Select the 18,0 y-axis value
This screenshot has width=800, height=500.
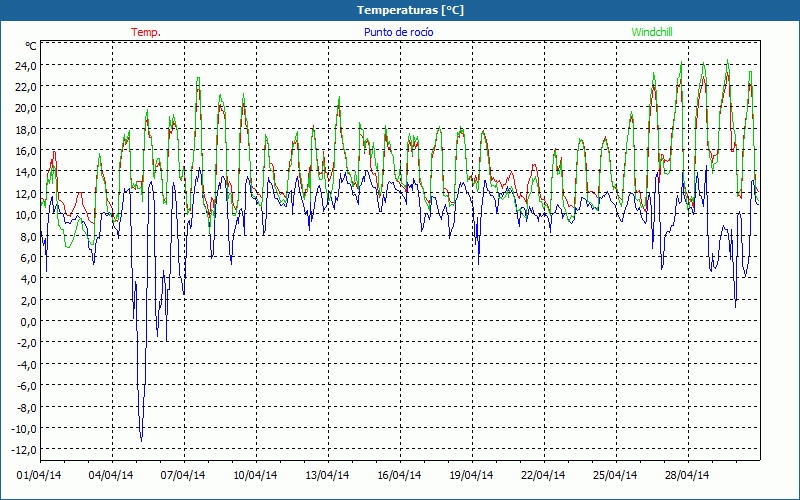pos(27,130)
